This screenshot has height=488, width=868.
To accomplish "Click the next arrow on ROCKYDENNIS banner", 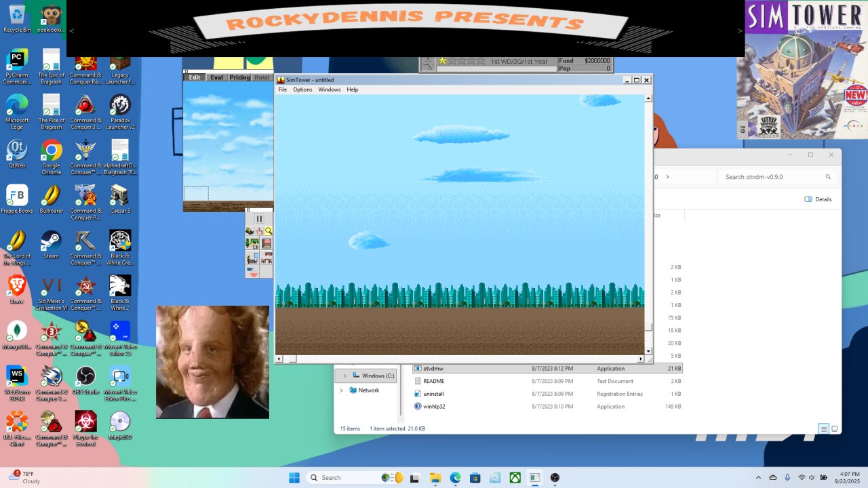I will pyautogui.click(x=740, y=30).
